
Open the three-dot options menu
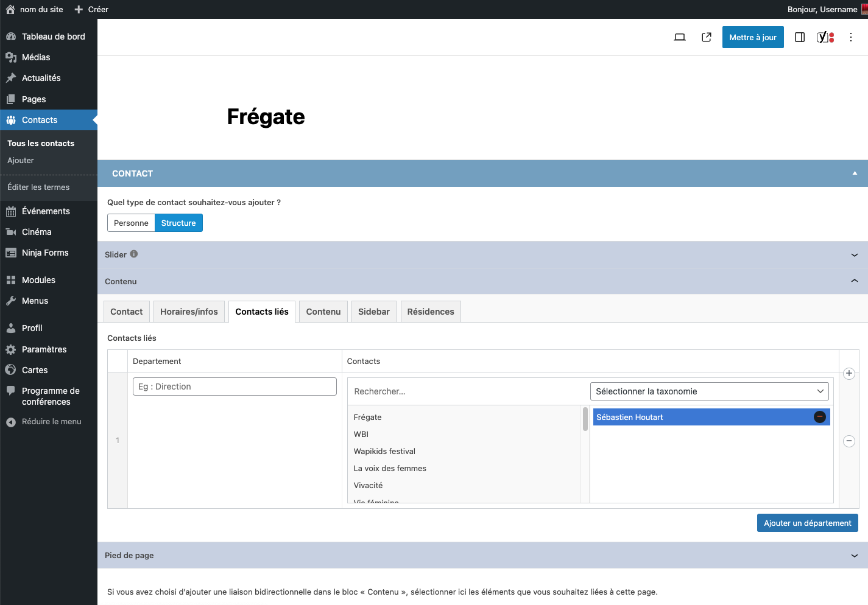click(x=851, y=37)
